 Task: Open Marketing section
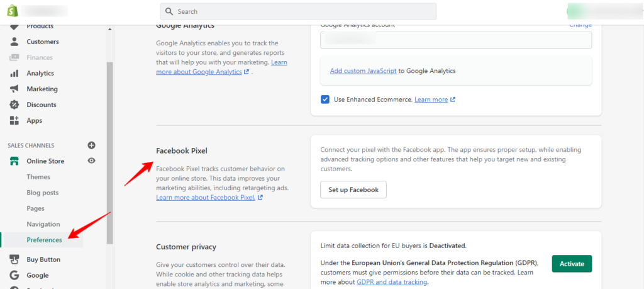pyautogui.click(x=42, y=89)
